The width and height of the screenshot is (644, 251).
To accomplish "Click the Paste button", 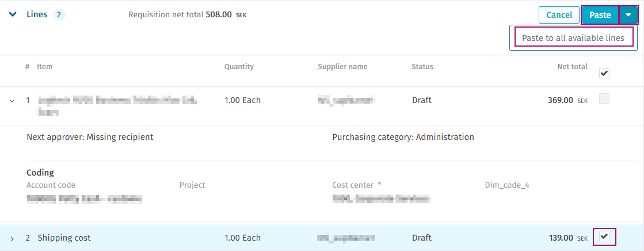I will point(600,15).
